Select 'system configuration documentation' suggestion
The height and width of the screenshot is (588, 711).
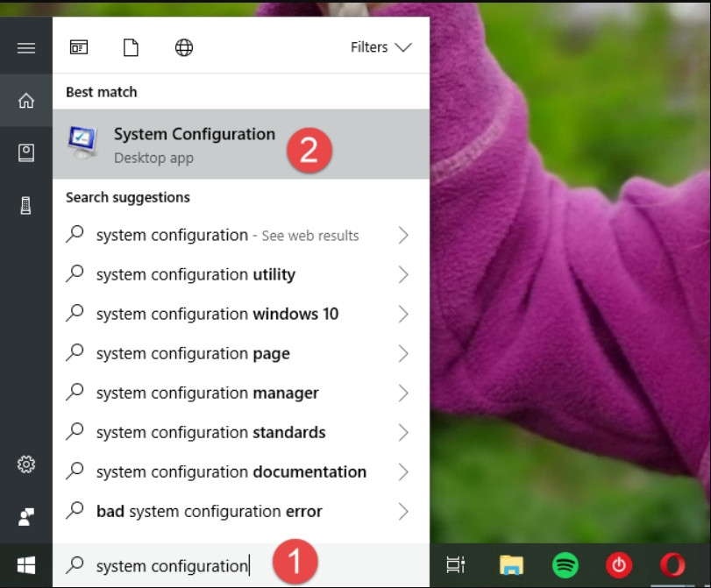click(x=231, y=472)
